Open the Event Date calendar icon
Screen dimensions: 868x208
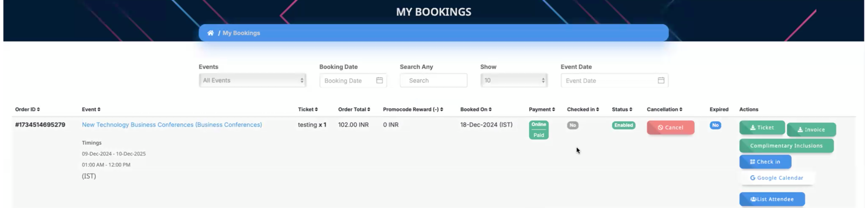click(661, 81)
